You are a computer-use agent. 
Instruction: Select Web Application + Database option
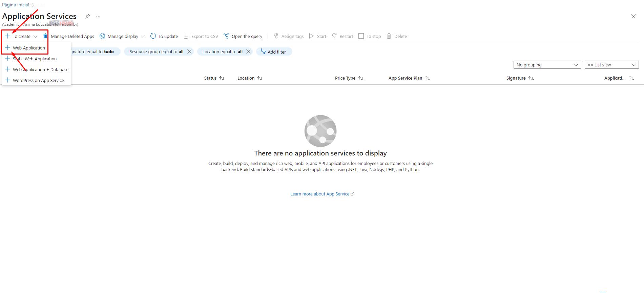(40, 69)
